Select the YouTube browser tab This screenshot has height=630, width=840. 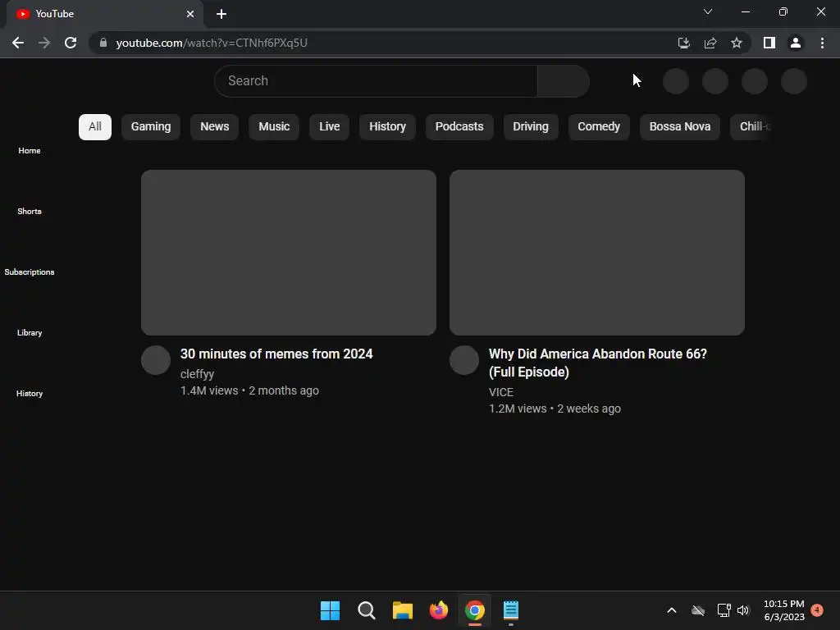tap(105, 15)
